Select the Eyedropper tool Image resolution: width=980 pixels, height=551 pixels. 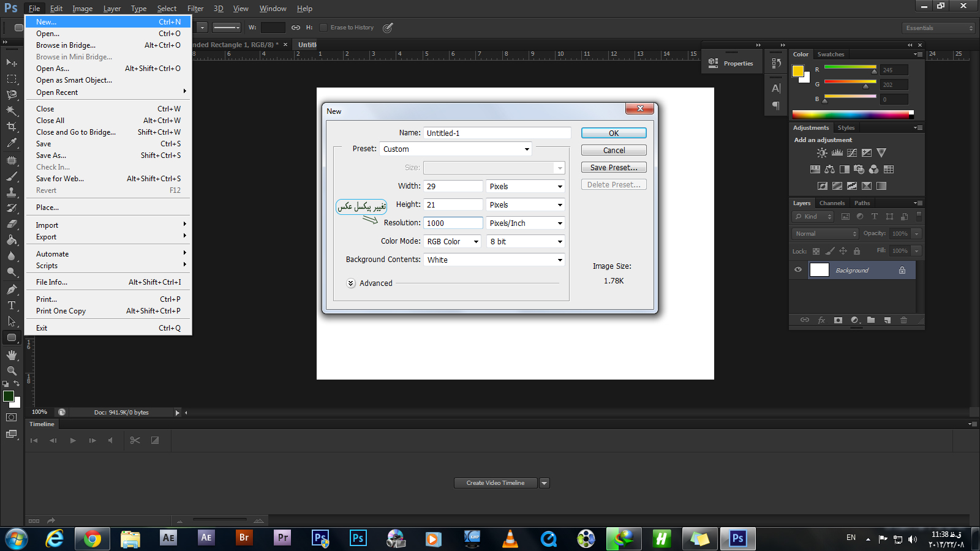[12, 143]
